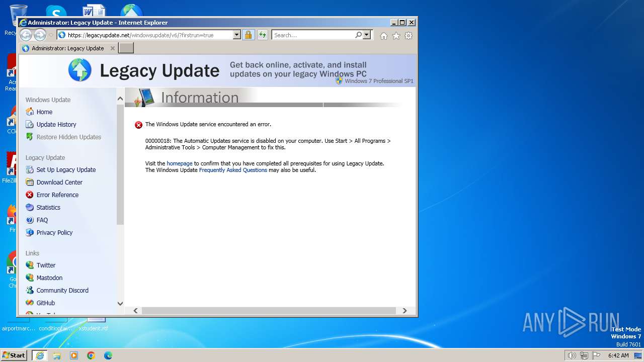Click the FAQ question-mark icon
Image resolution: width=644 pixels, height=362 pixels.
point(30,220)
